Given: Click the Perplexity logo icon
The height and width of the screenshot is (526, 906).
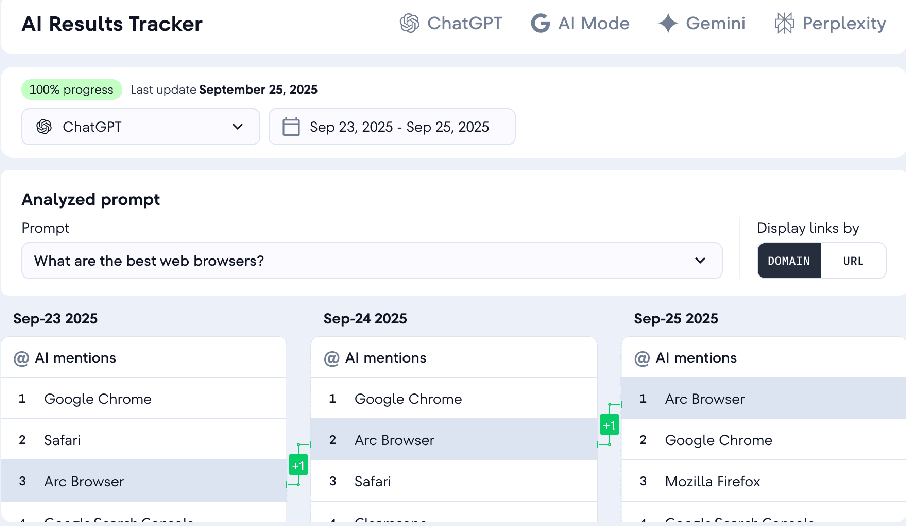Looking at the screenshot, I should coord(784,23).
